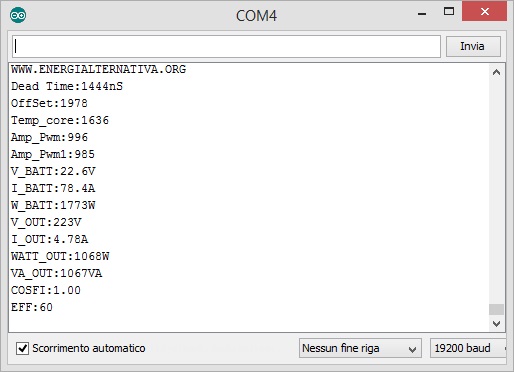Click the COSFI:1.00 line
Screen dimensions: 514x372
(x=46, y=290)
